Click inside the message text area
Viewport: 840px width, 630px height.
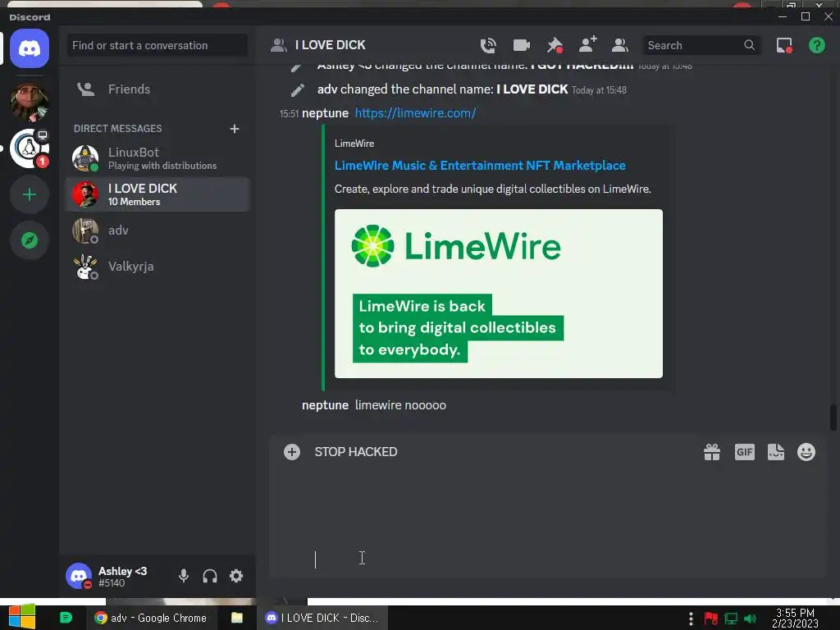tap(504, 505)
